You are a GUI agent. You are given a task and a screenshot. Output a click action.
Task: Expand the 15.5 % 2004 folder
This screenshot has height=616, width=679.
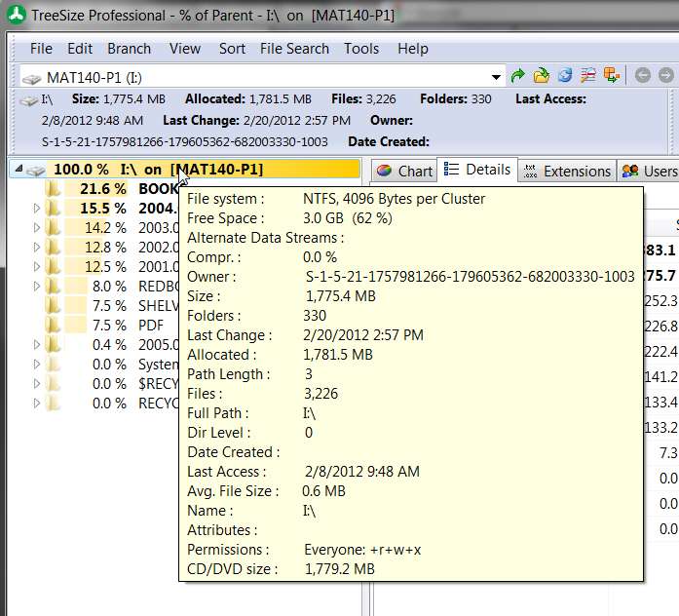(x=37, y=209)
